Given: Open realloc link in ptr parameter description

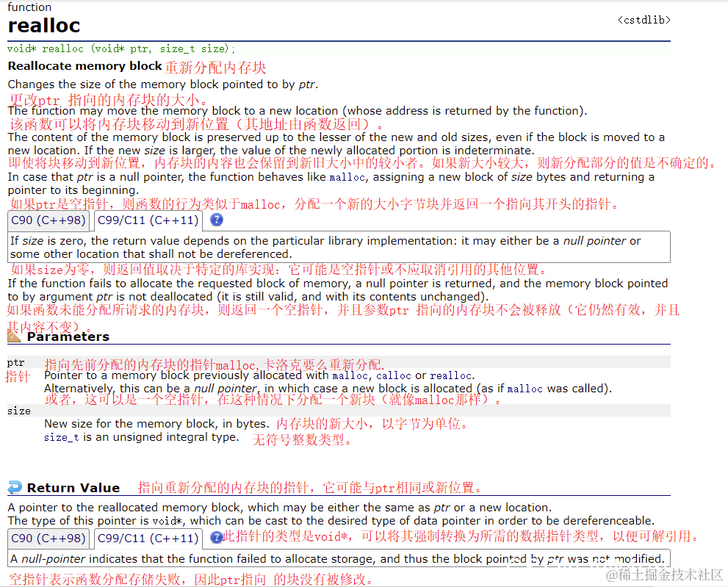Looking at the screenshot, I should click(x=450, y=375).
